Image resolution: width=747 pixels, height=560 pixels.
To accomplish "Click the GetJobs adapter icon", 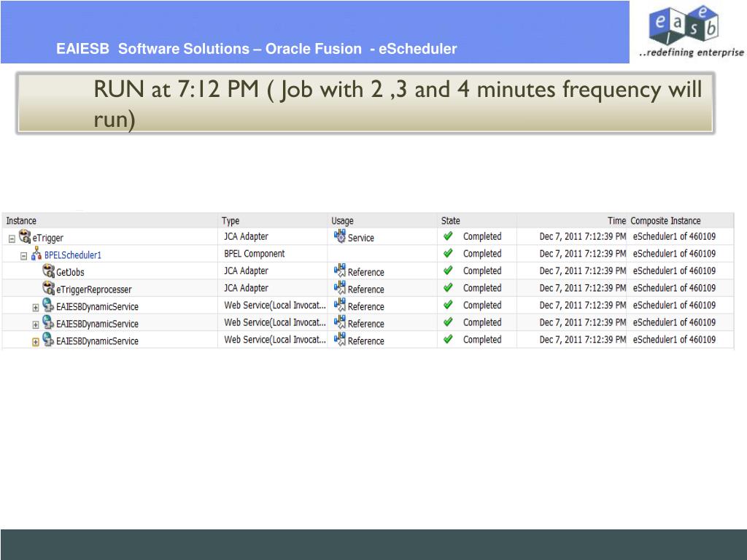I will click(x=49, y=271).
